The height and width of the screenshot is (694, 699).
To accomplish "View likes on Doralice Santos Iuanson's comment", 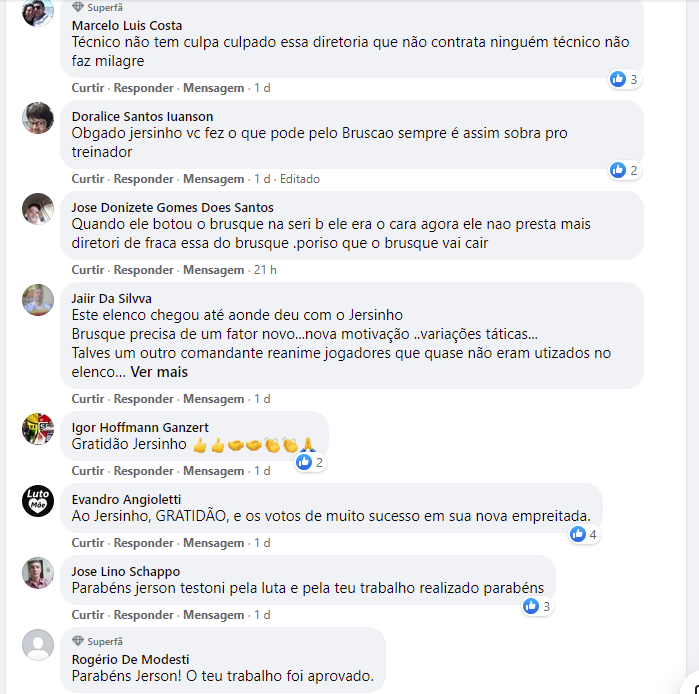I will [x=625, y=170].
